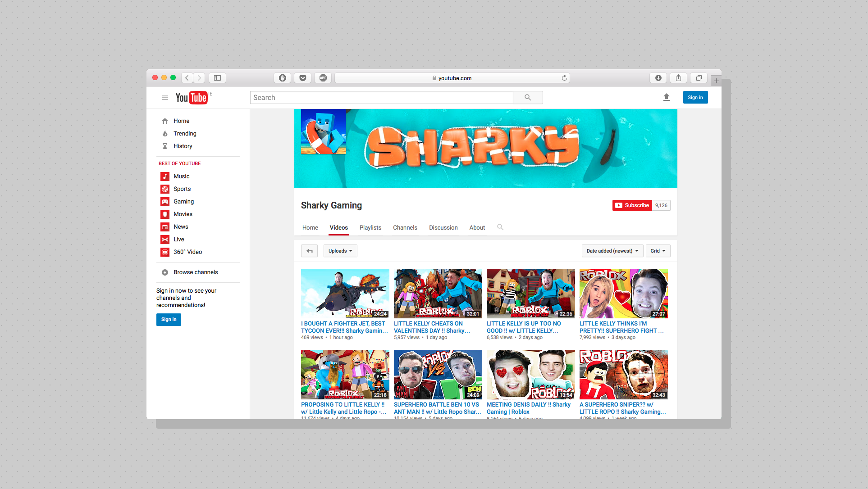868x489 pixels.
Task: Click the top-right Sign in button
Action: tap(695, 97)
